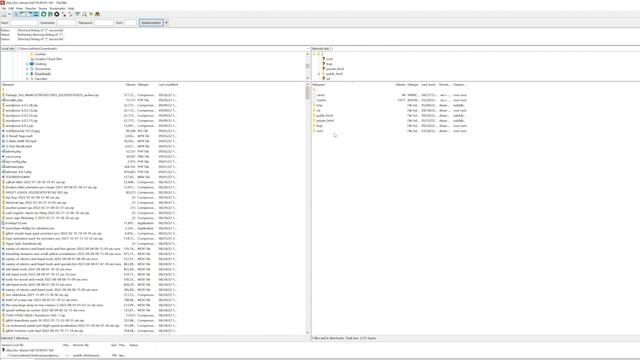Viewport: 640px width, 360px height.
Task: Select private_html in the remote tree
Action: [335, 69]
